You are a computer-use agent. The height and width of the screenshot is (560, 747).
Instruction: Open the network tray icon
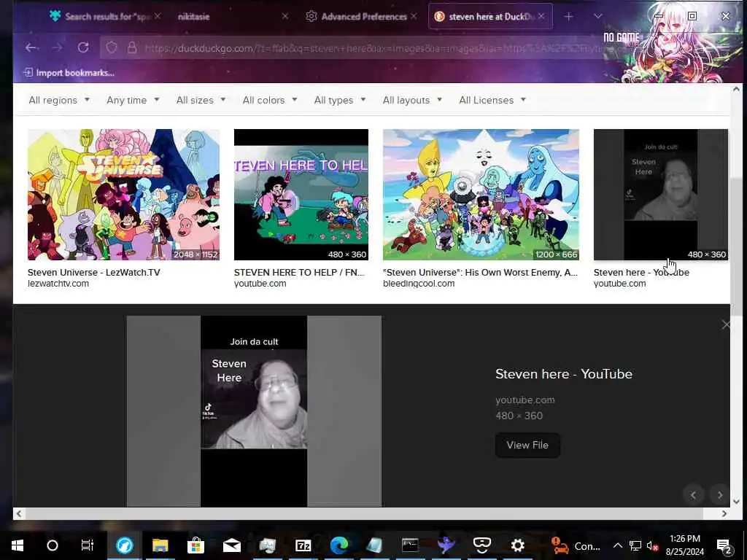pyautogui.click(x=635, y=545)
